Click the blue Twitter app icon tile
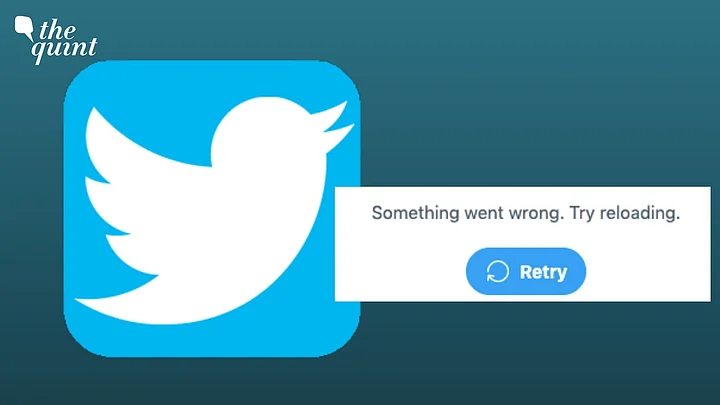 point(212,208)
